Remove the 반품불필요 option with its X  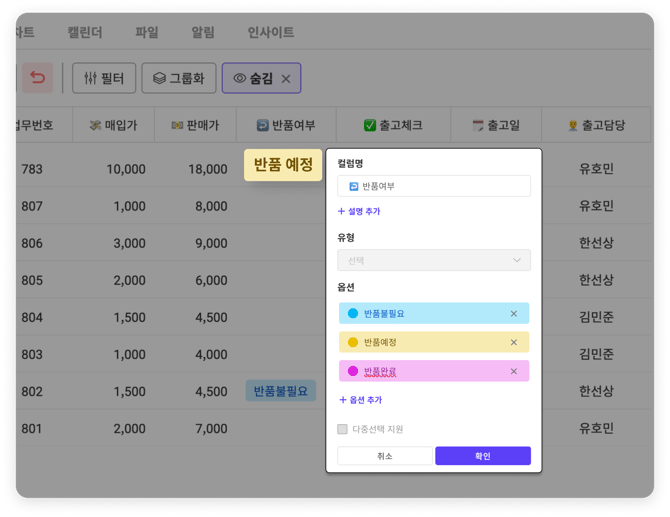point(514,314)
